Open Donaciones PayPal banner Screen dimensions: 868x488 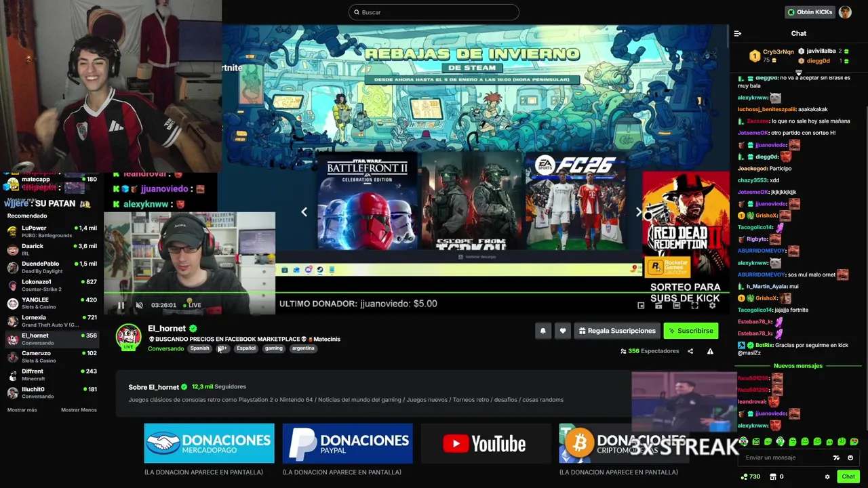[347, 443]
